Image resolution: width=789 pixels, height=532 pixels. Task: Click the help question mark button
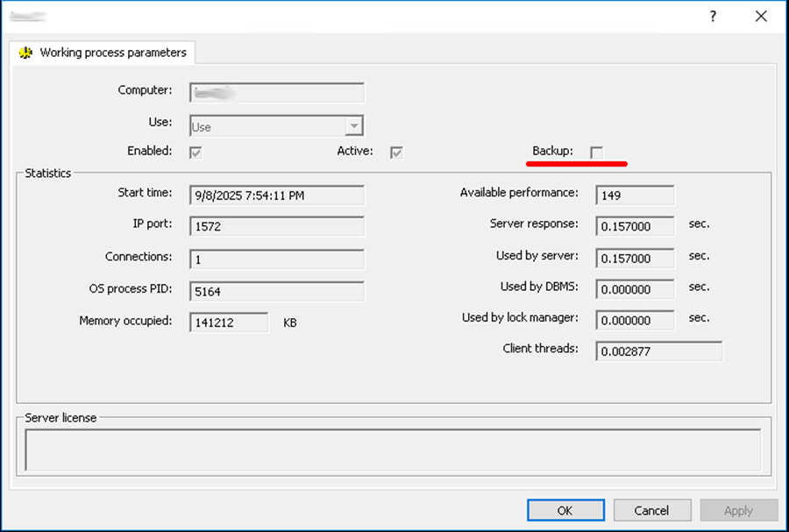point(713,17)
